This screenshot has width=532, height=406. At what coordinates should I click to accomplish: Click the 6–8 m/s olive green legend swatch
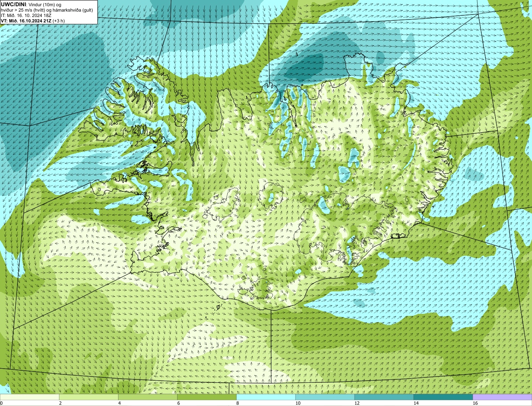(x=207, y=397)
